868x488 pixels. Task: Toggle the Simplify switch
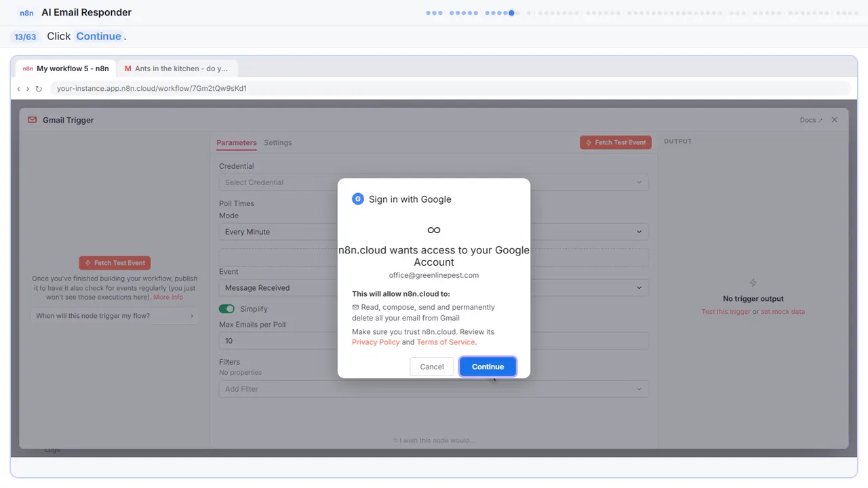[x=226, y=309]
